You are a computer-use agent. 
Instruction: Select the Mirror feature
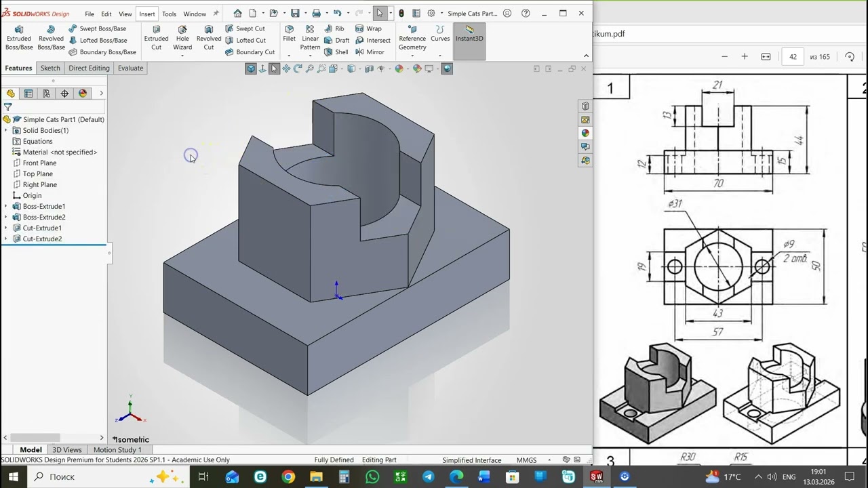370,52
